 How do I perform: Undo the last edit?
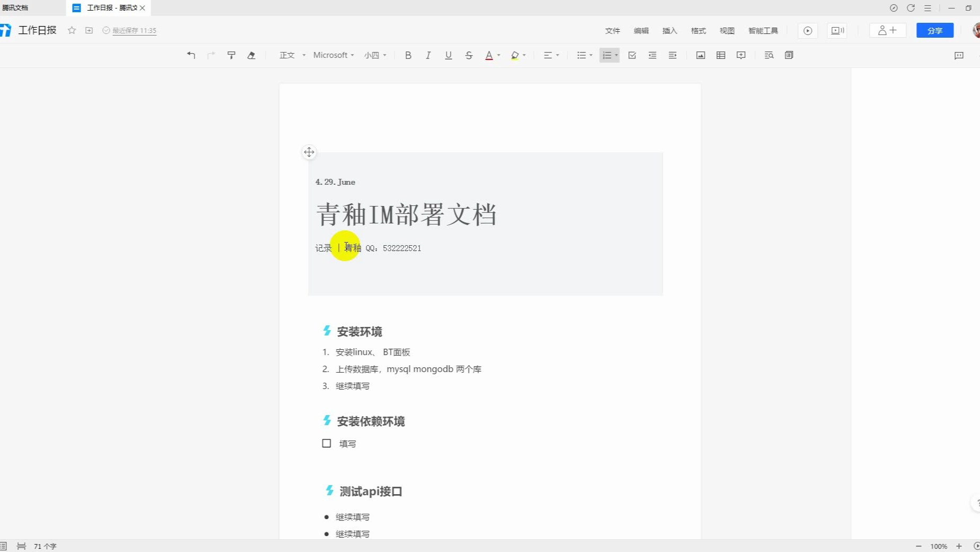(191, 55)
